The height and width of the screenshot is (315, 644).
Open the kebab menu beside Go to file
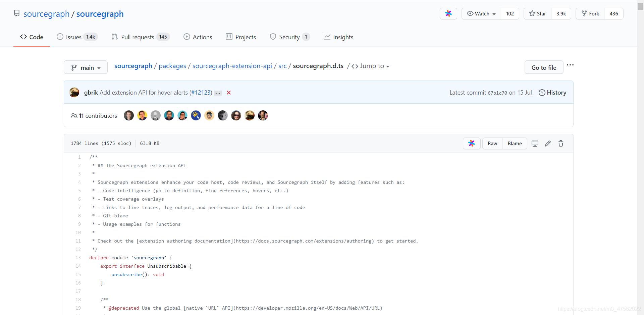point(570,65)
